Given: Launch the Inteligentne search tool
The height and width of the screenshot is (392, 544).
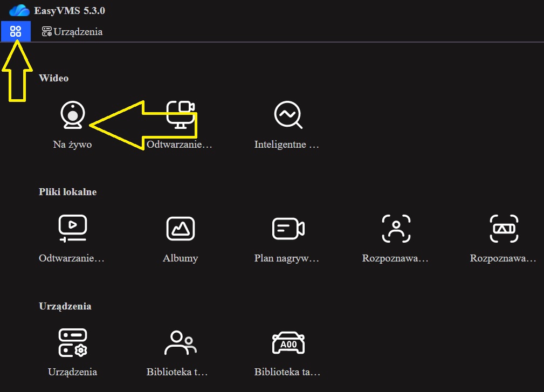Looking at the screenshot, I should point(287,125).
